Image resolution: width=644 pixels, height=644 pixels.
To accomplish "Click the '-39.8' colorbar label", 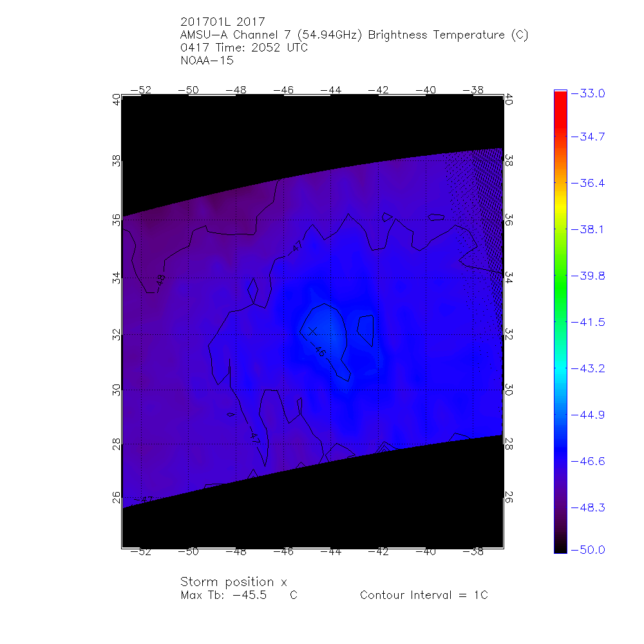I will (588, 276).
